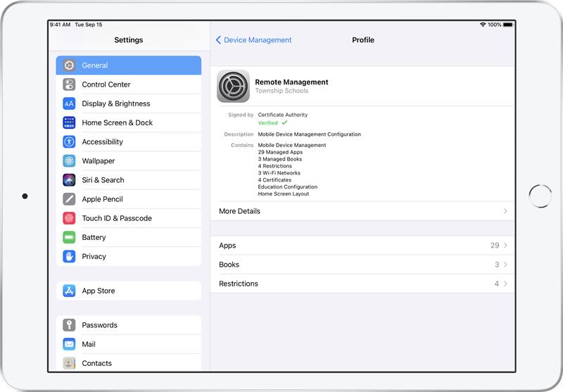This screenshot has height=392, width=563.
Task: Click the Township Schools subtitle
Action: [282, 91]
